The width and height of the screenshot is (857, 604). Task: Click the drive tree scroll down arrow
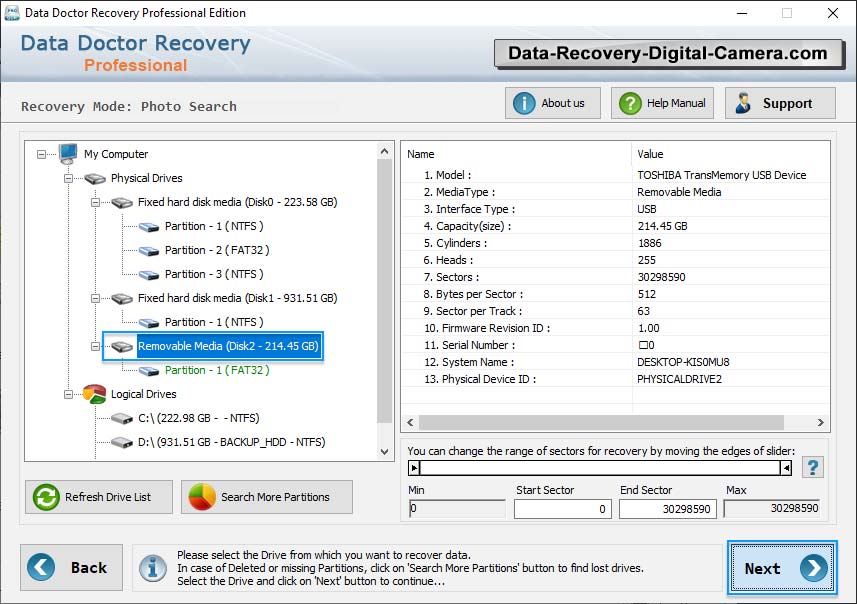385,451
